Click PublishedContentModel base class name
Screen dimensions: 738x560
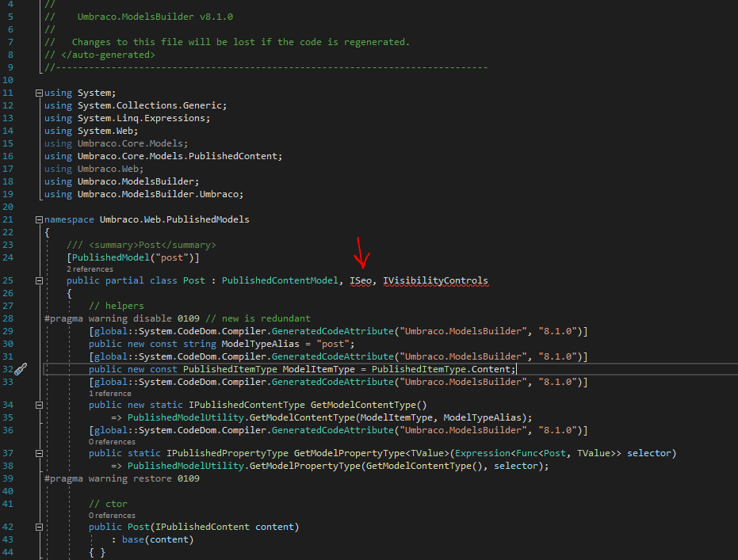coord(280,280)
